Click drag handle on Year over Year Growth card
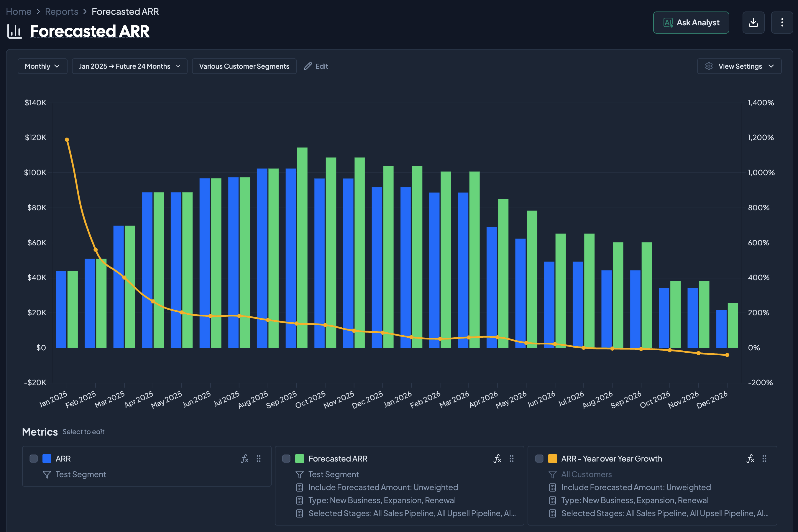The height and width of the screenshot is (532, 798). click(x=764, y=459)
